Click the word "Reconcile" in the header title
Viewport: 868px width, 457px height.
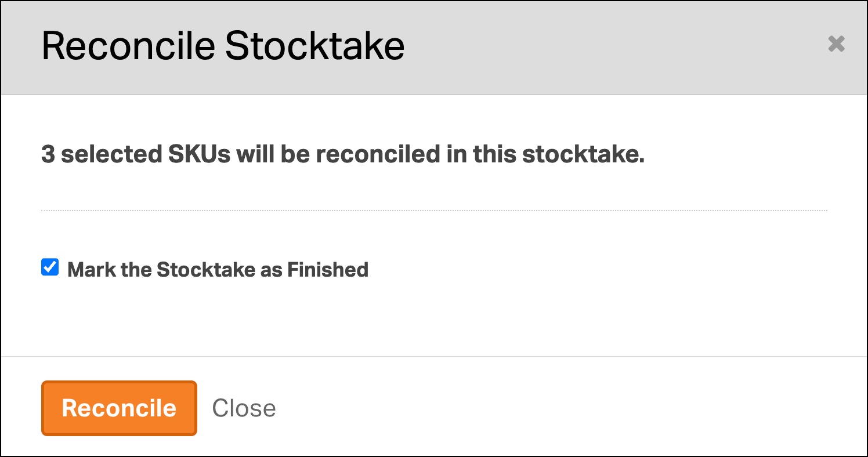point(129,46)
